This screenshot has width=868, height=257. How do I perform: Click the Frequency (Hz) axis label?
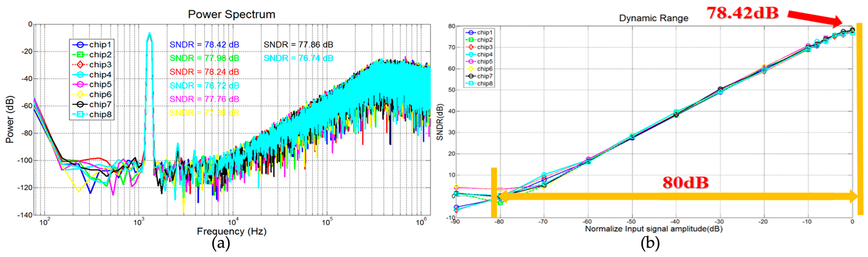(x=232, y=231)
